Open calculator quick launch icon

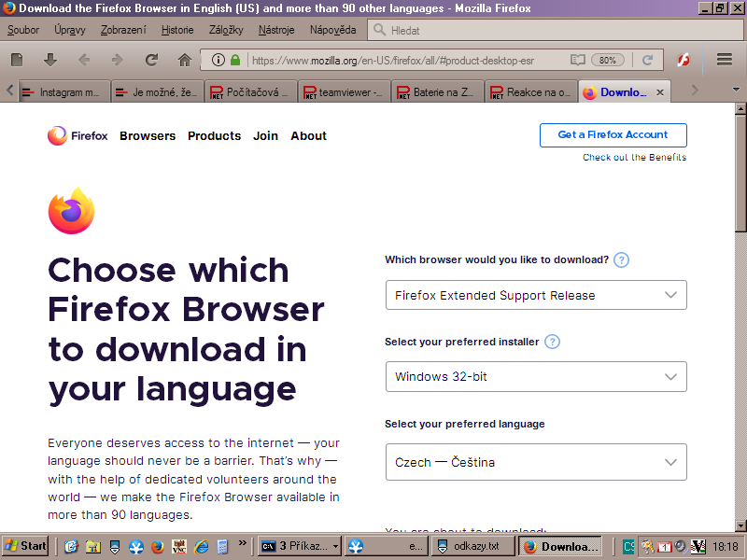pos(222,546)
